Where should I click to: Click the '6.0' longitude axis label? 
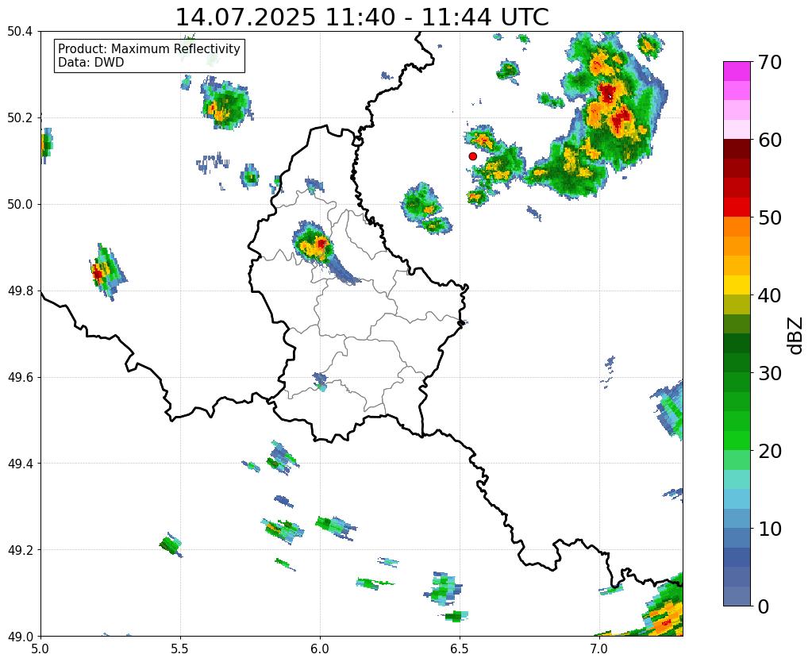320,649
